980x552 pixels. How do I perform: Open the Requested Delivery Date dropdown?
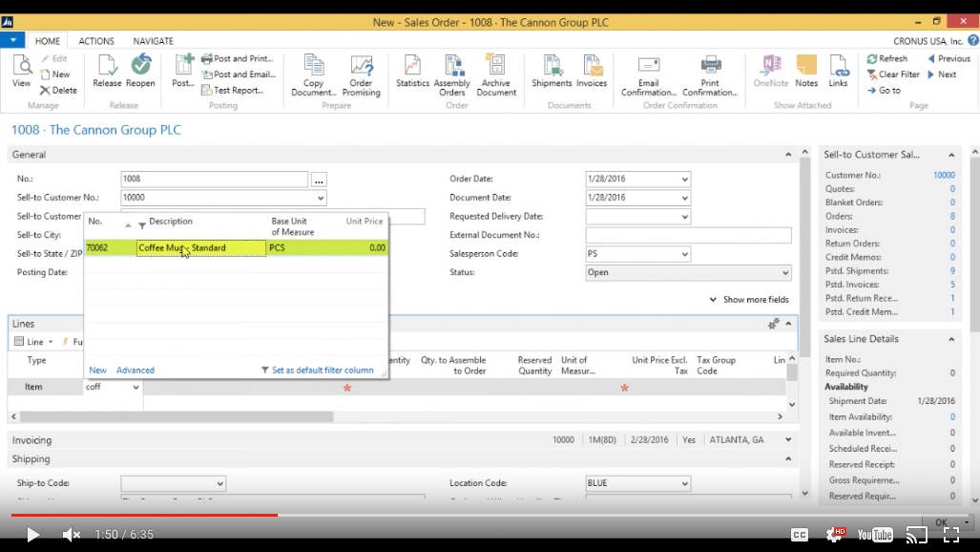pos(684,217)
